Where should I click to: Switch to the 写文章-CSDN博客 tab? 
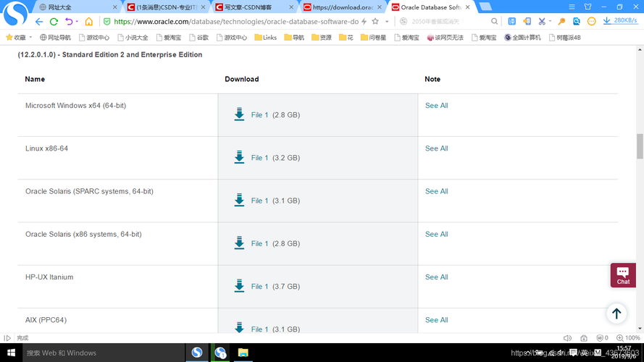(251, 7)
